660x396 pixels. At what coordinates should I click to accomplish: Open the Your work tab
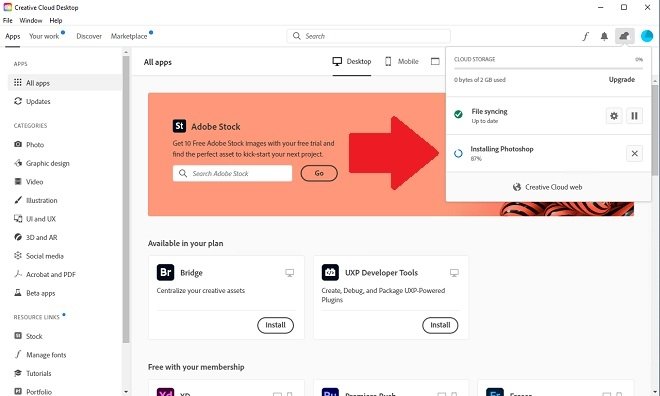[44, 36]
